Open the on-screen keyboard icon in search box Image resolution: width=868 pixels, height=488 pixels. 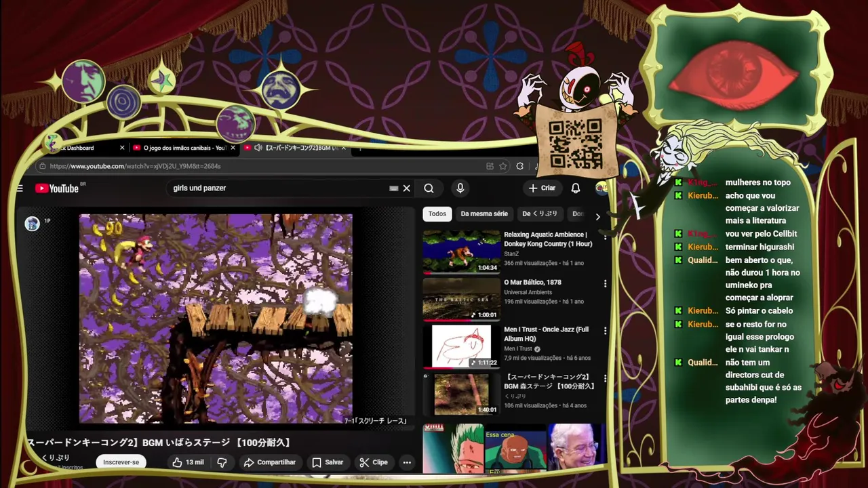coord(393,188)
